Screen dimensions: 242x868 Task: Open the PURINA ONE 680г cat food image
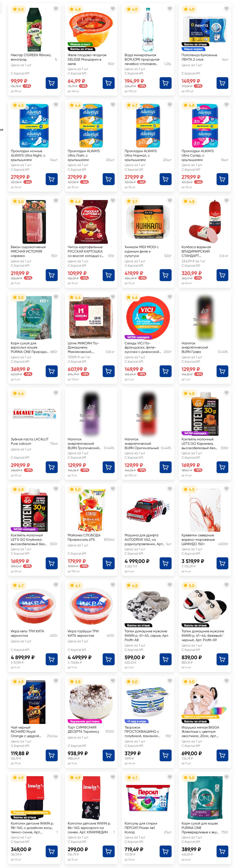coord(34,318)
